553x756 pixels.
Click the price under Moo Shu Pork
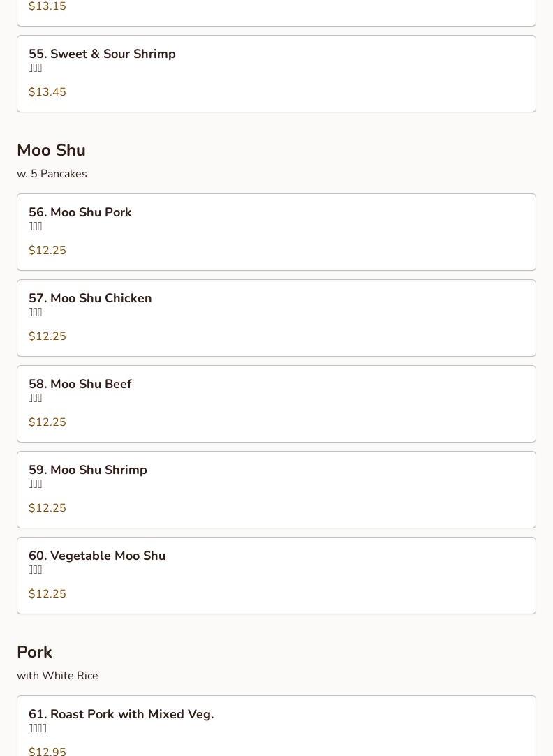[47, 251]
